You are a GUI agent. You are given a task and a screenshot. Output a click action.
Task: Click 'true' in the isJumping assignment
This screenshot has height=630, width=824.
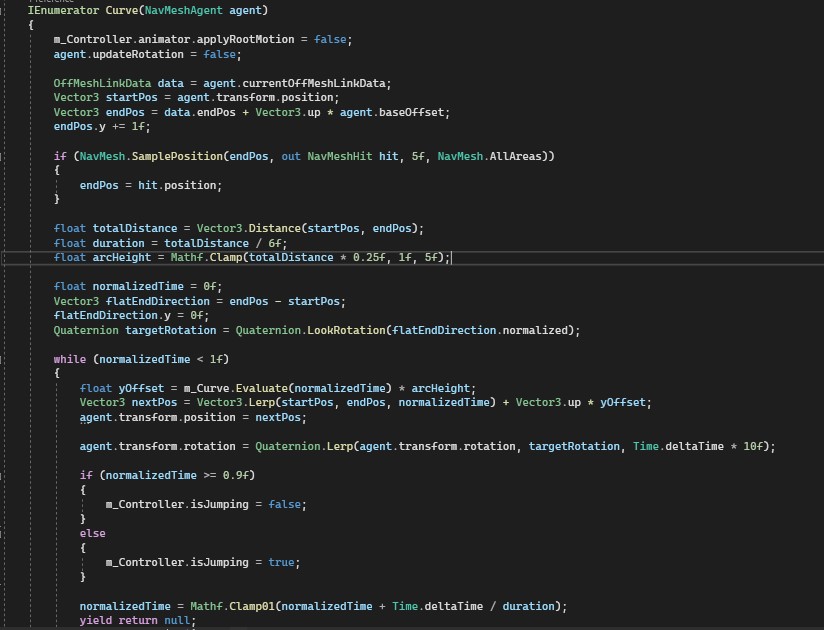[281, 562]
